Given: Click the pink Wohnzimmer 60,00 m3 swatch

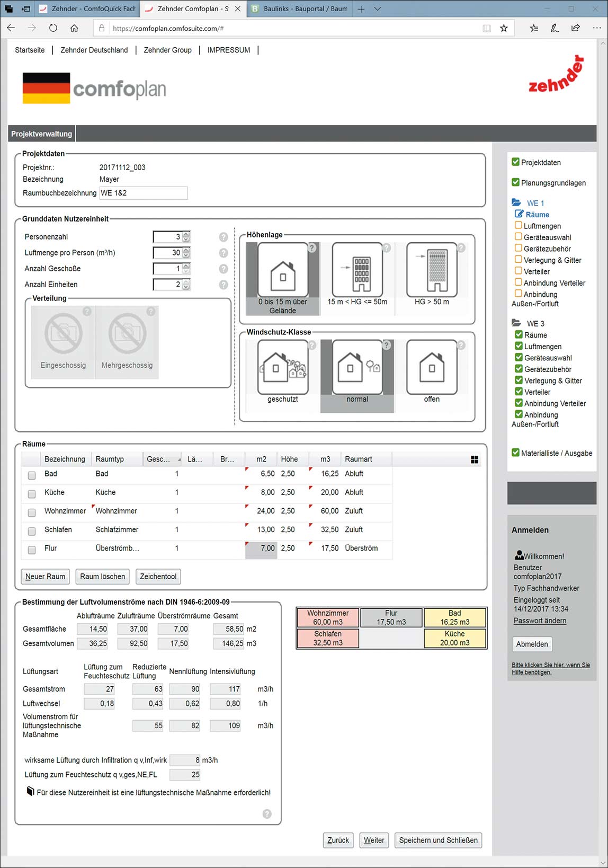Looking at the screenshot, I should click(x=328, y=617).
